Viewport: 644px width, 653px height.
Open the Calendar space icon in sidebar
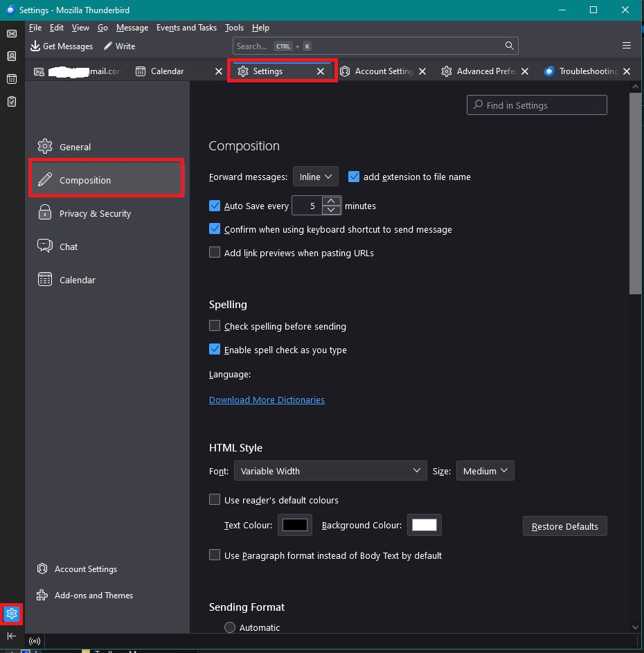12,79
